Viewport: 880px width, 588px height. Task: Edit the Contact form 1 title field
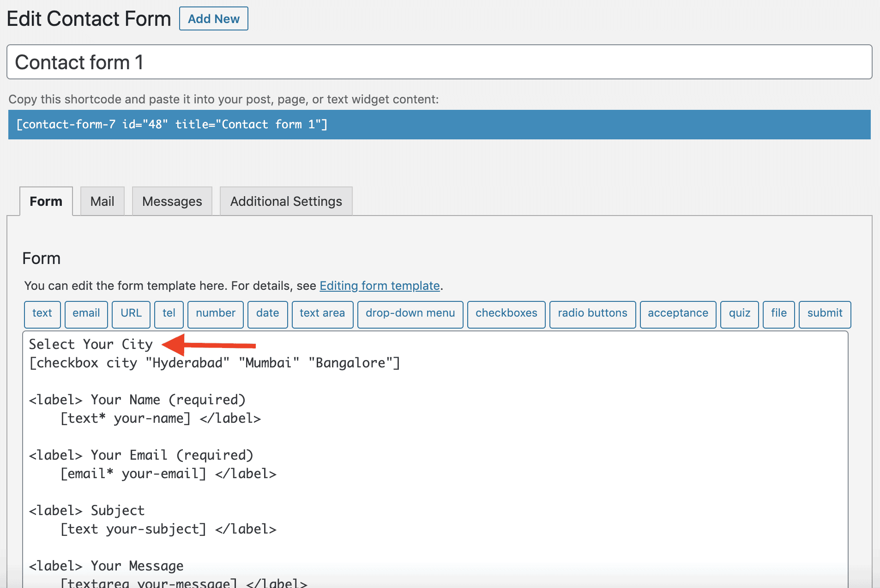click(439, 62)
